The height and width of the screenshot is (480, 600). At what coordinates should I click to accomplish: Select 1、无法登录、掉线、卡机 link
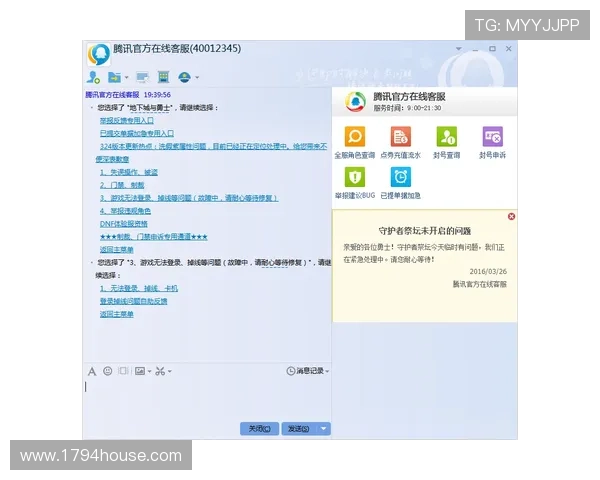pyautogui.click(x=139, y=288)
